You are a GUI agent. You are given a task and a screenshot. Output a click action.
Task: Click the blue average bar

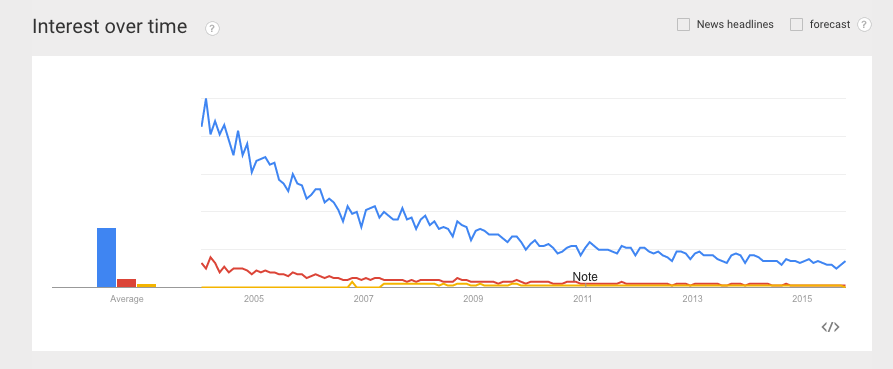(106, 257)
